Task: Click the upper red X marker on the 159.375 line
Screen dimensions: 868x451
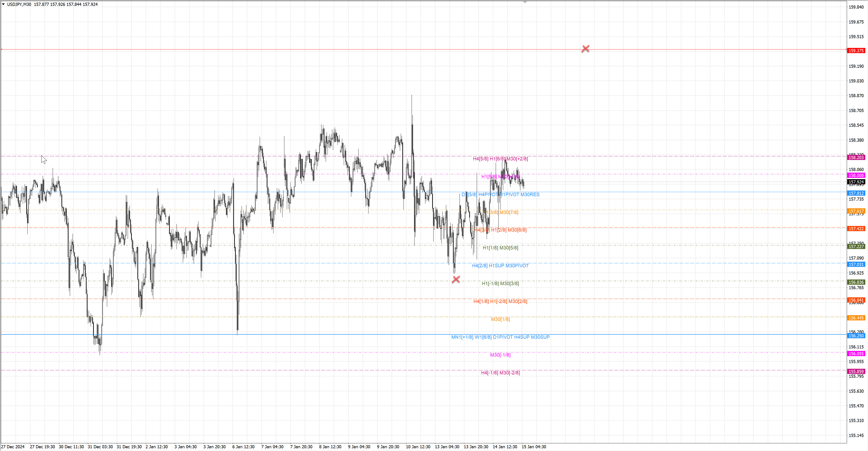Action: click(585, 49)
